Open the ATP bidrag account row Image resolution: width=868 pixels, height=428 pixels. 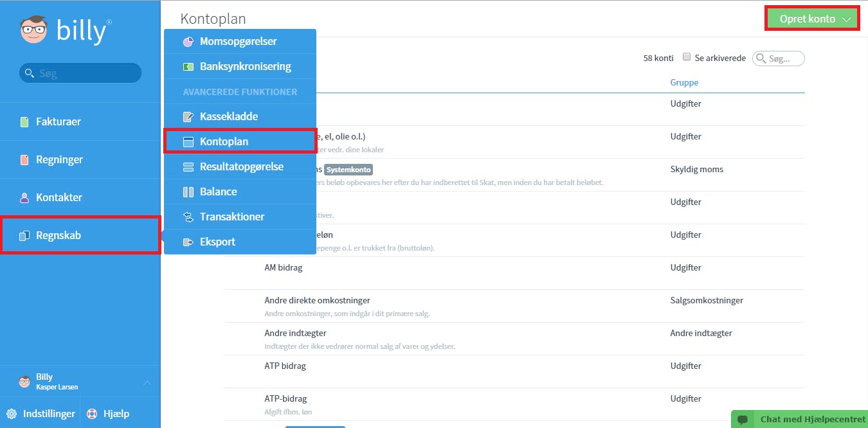(x=514, y=371)
